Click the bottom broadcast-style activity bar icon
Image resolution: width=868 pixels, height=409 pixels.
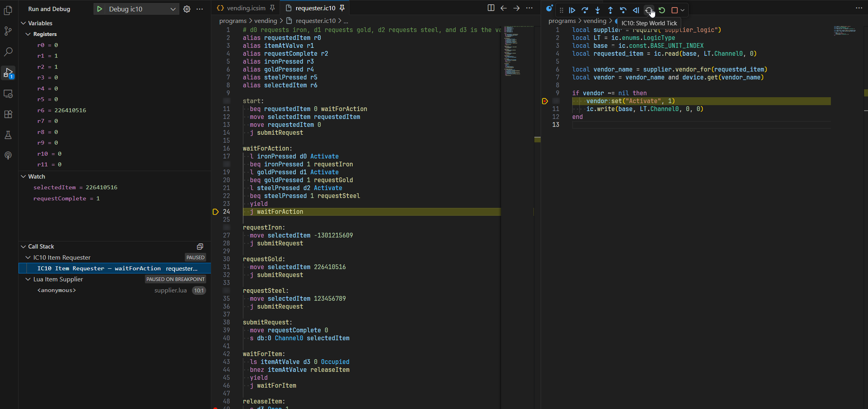pyautogui.click(x=8, y=155)
